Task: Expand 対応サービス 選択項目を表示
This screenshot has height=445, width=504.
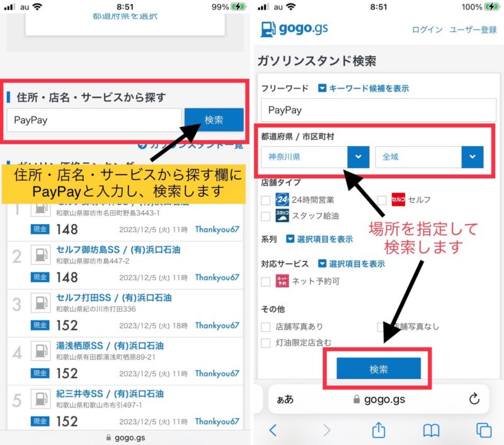Action: click(352, 264)
